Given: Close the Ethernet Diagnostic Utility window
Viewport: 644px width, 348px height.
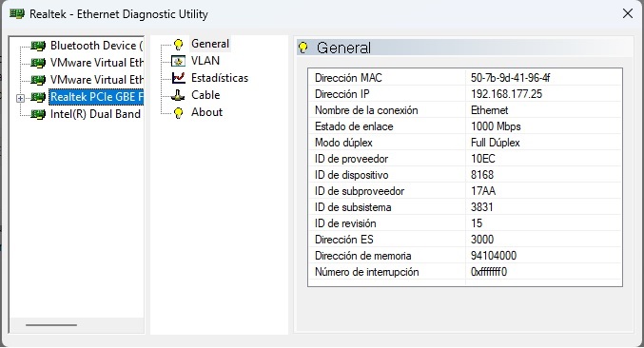Looking at the screenshot, I should click(x=628, y=13).
